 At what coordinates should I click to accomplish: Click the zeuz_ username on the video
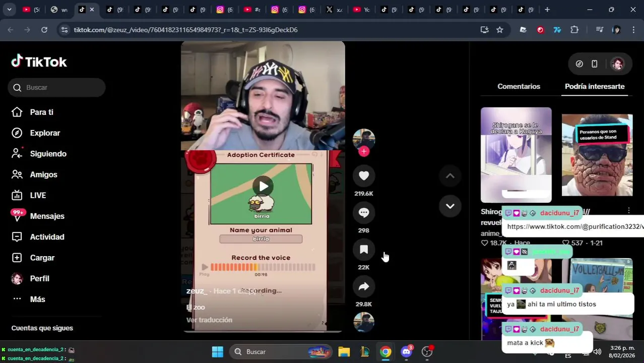coord(197,291)
